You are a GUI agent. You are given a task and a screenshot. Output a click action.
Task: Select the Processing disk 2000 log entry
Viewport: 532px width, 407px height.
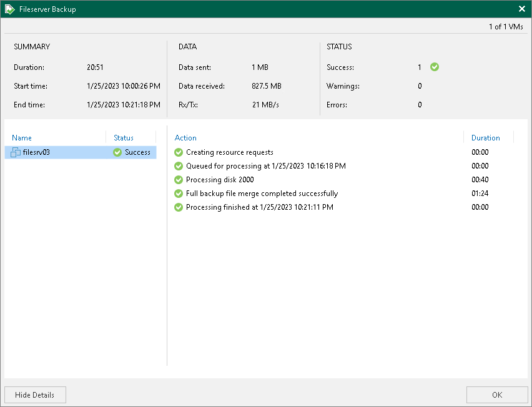(220, 180)
